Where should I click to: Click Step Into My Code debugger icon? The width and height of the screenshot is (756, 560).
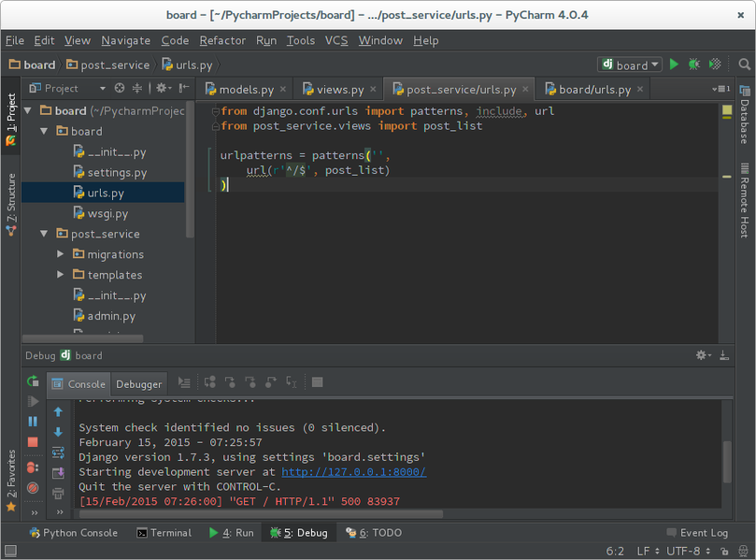click(250, 382)
